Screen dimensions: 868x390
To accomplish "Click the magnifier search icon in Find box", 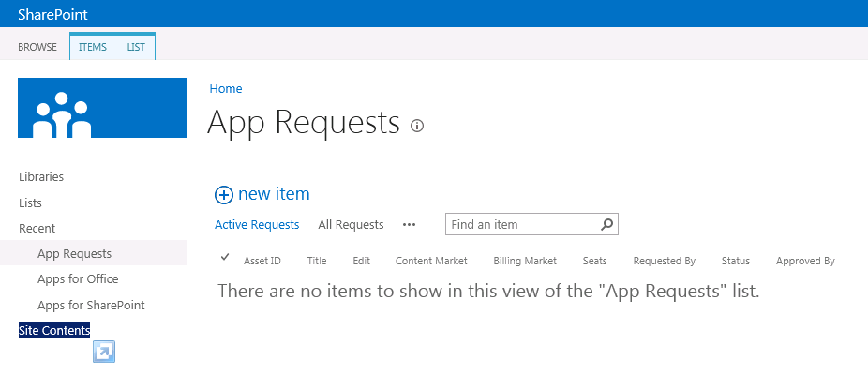I will [x=606, y=224].
